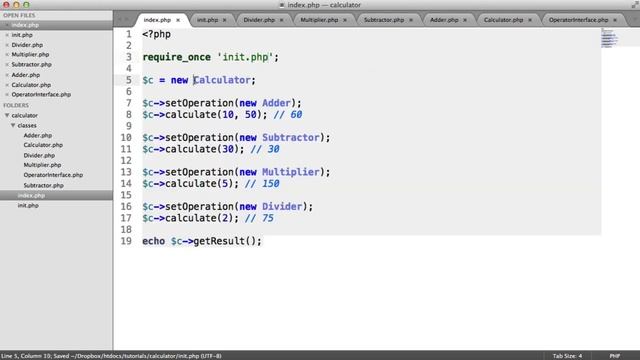The image size is (640, 360).
Task: Select Calculator.php under Open Files
Action: [31, 85]
